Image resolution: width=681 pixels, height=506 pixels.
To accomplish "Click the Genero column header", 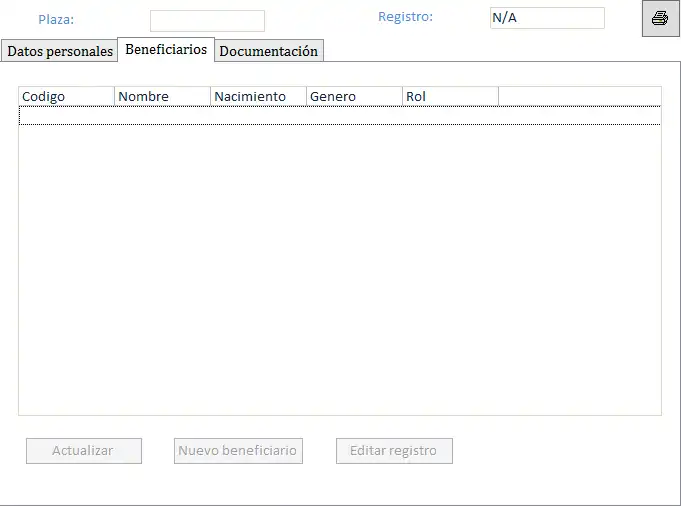I will [x=354, y=96].
